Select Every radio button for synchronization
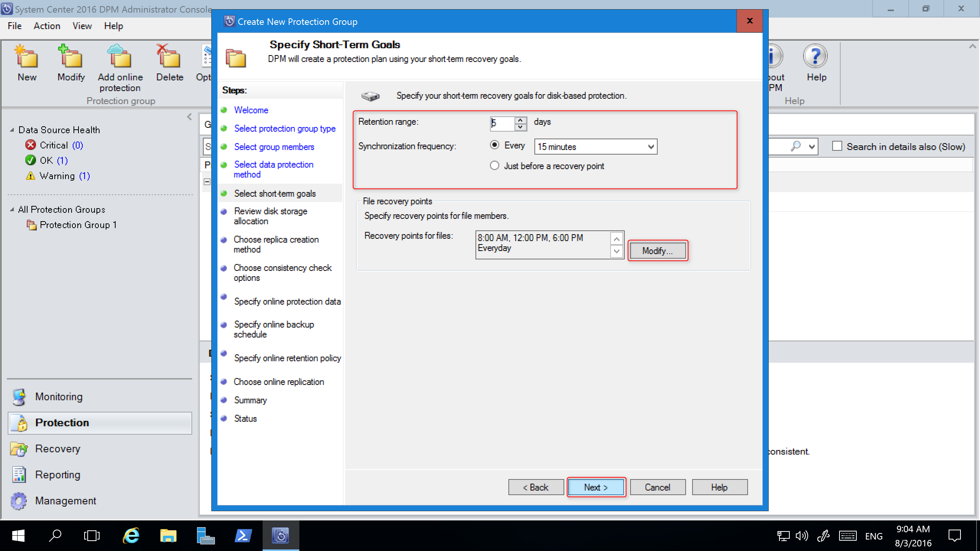This screenshot has height=551, width=980. [495, 146]
